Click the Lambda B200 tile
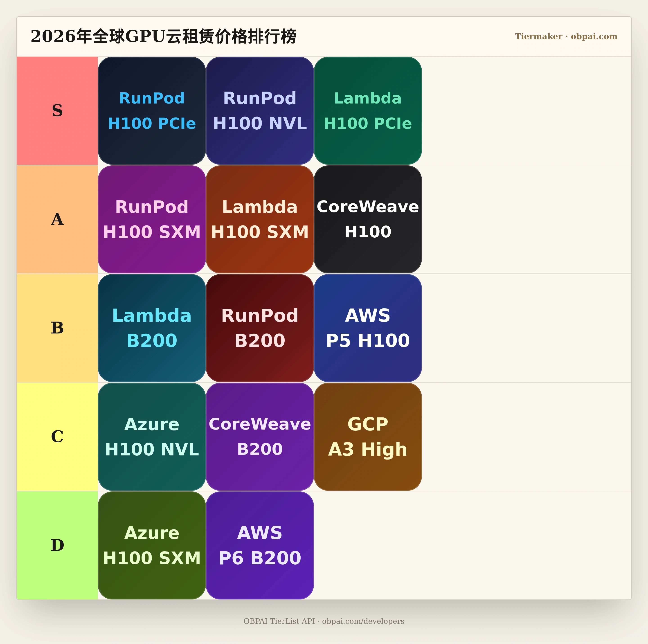This screenshot has height=644, width=648. 152,328
